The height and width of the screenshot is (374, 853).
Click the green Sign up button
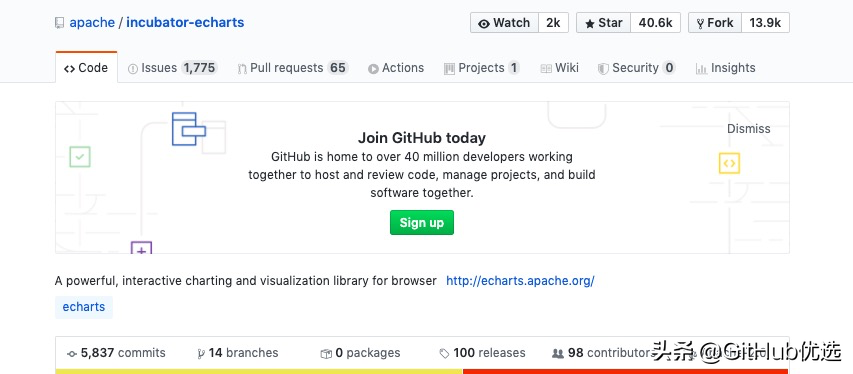[422, 223]
